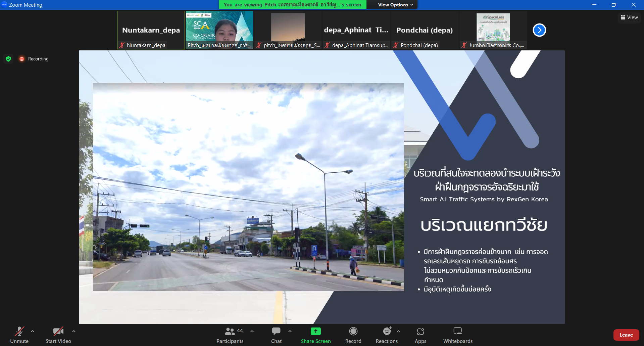
Task: Show next participants with blue arrow
Action: pos(539,30)
